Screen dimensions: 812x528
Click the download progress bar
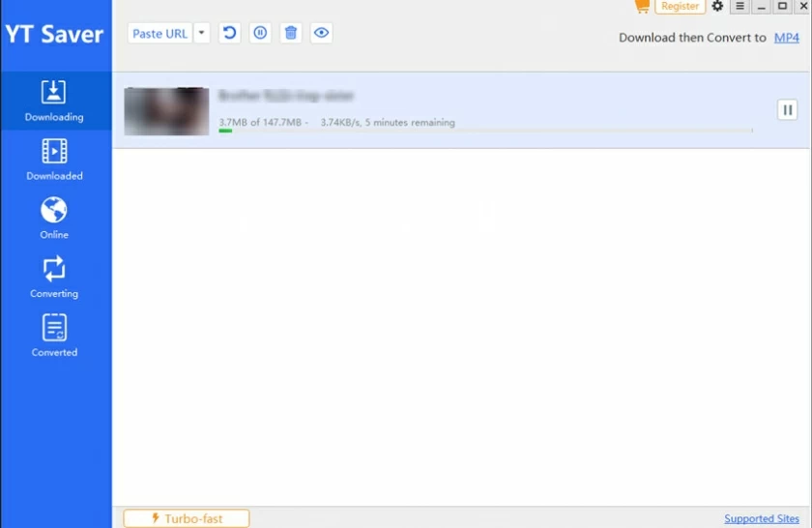(485, 131)
